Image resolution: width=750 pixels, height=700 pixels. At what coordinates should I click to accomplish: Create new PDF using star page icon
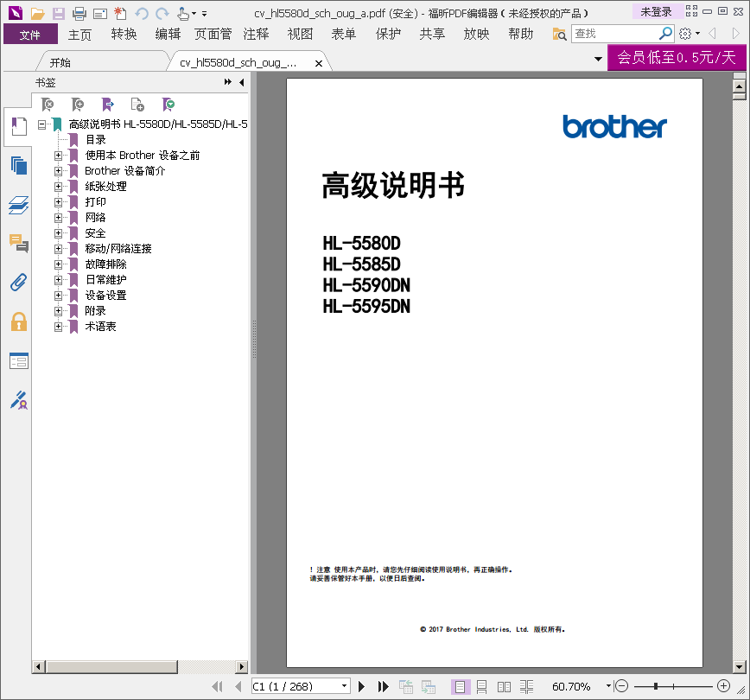(121, 14)
